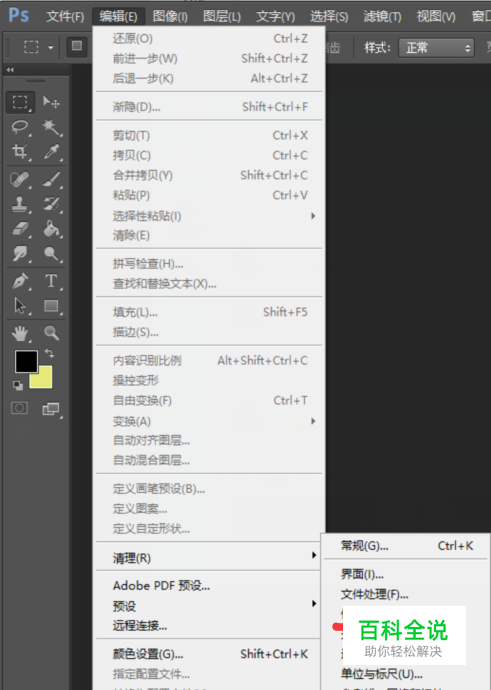Choose 远程连接... menu entry
Viewport: 491px width, 690px height.
tap(209, 625)
